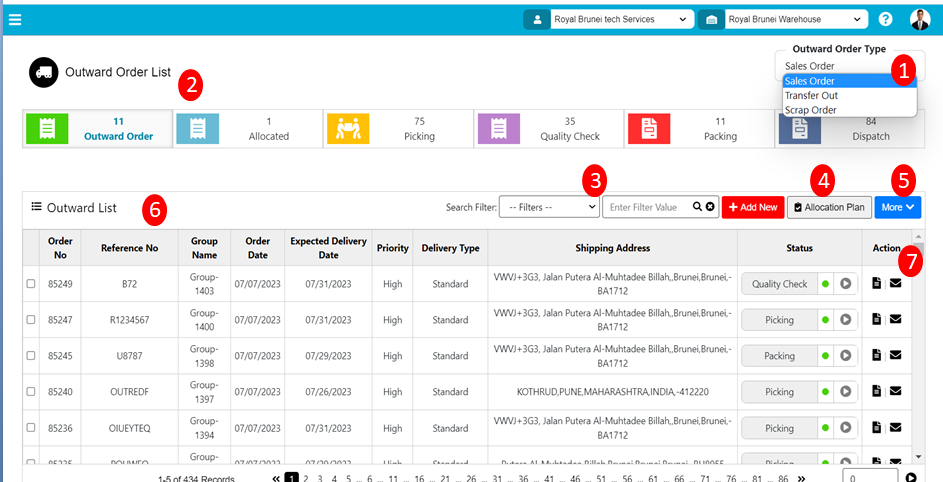This screenshot has height=482, width=943.
Task: Select the checkbox for order 85245
Action: tap(31, 355)
